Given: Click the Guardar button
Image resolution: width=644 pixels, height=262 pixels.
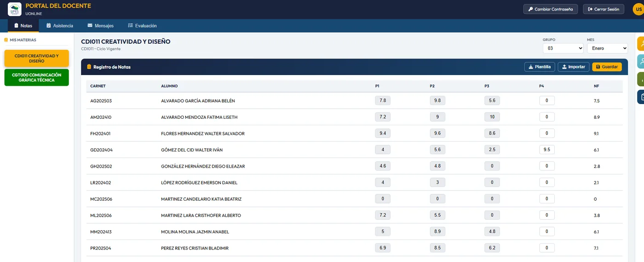Looking at the screenshot, I should pos(607,67).
